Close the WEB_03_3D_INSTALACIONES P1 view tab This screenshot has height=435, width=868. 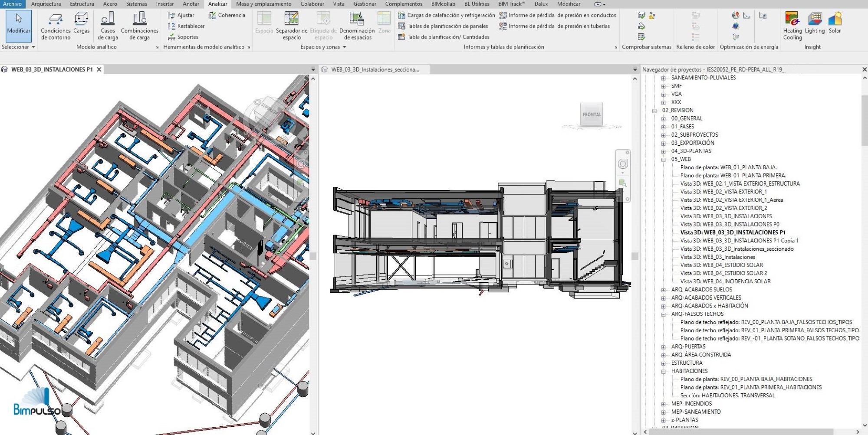[x=99, y=69]
